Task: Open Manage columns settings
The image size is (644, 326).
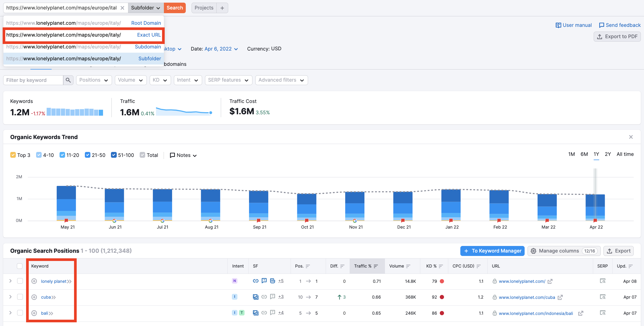Action: coord(564,251)
